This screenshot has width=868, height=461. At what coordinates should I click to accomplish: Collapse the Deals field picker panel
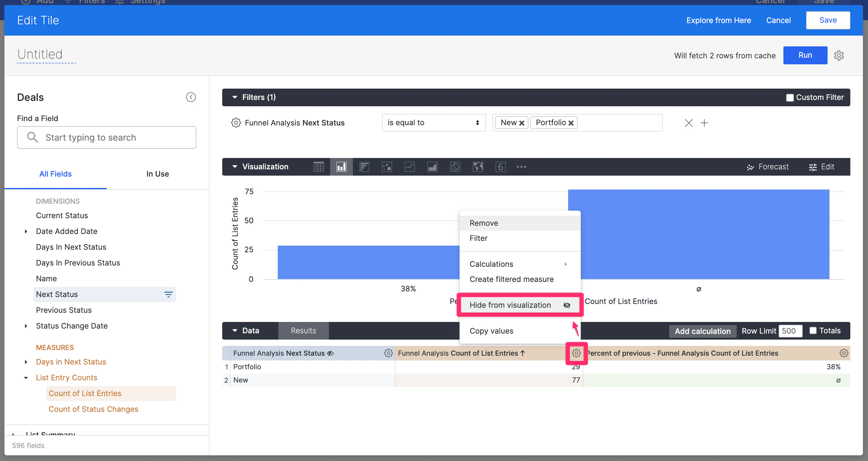pyautogui.click(x=191, y=97)
